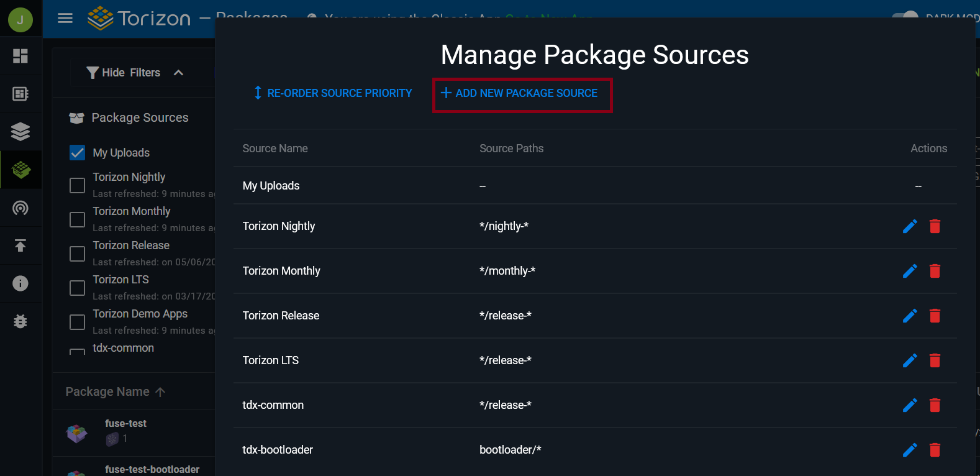Select the Torizon Nightly source name
980x476 pixels.
point(279,226)
